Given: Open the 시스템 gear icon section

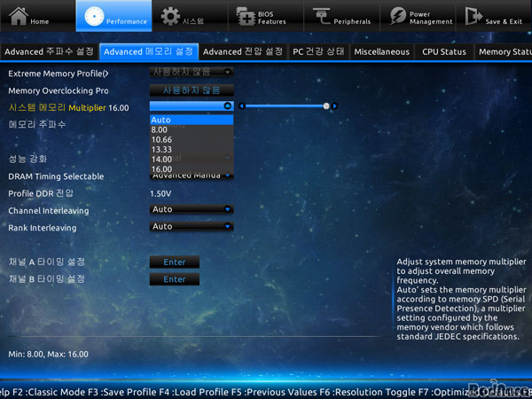Looking at the screenshot, I should click(170, 16).
